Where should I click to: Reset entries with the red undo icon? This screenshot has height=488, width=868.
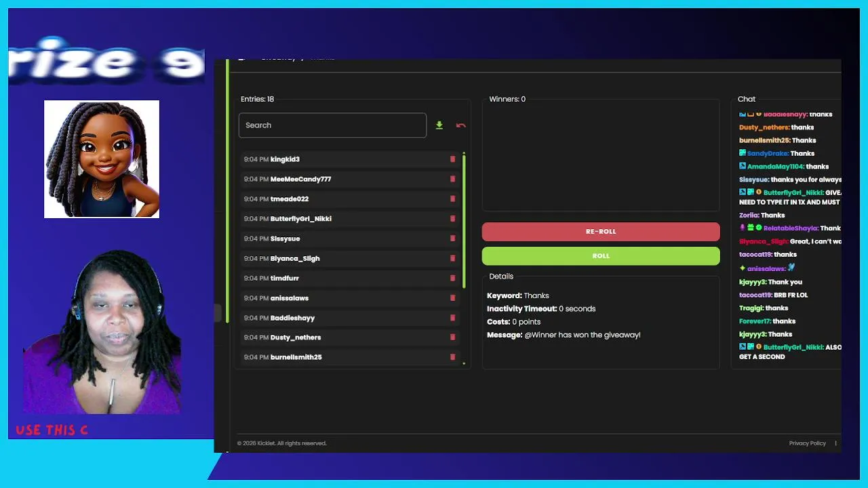coord(461,125)
